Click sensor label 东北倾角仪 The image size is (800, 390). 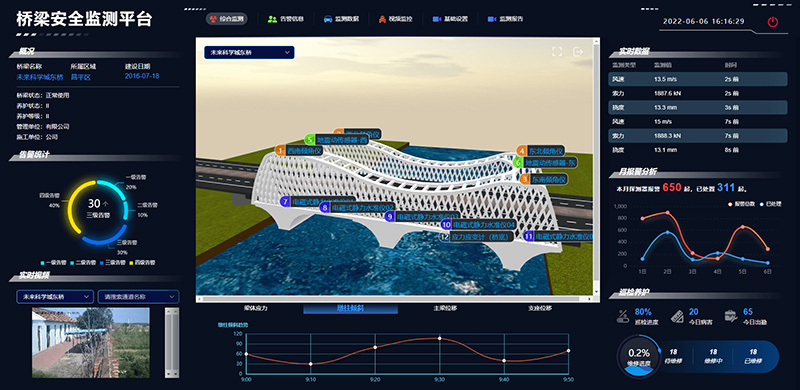[545, 151]
